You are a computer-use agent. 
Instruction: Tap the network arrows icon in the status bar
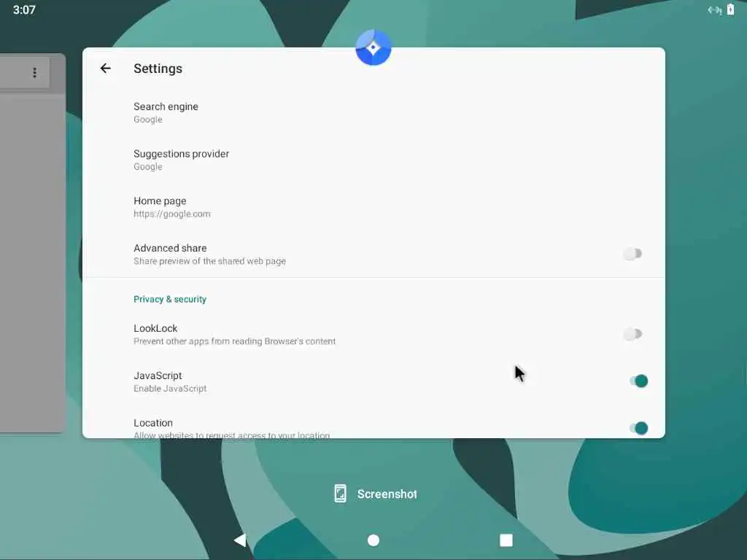715,10
